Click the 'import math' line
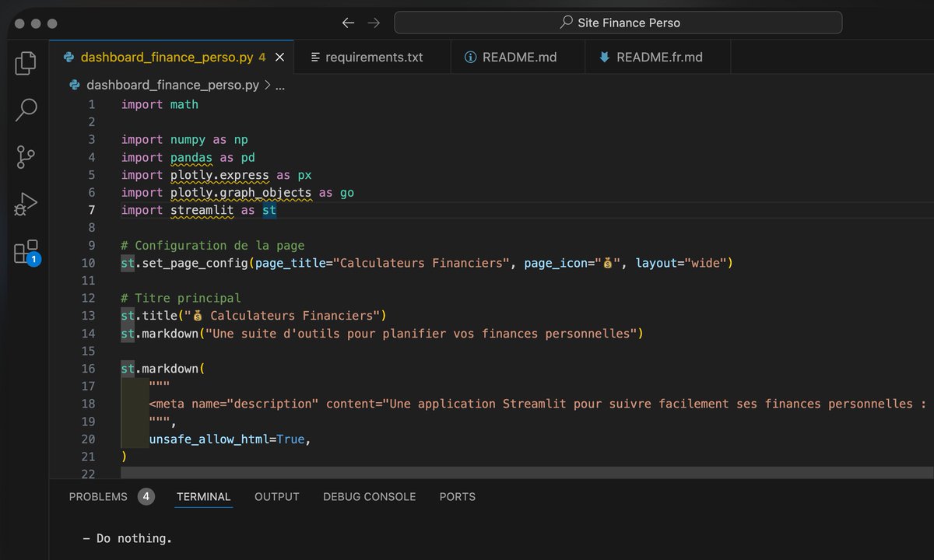 [160, 104]
